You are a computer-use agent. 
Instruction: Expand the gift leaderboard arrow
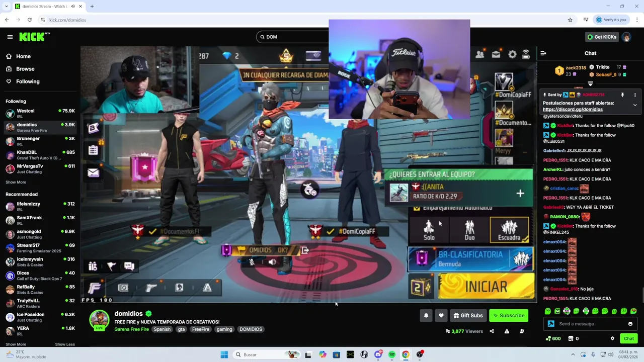coord(590,84)
